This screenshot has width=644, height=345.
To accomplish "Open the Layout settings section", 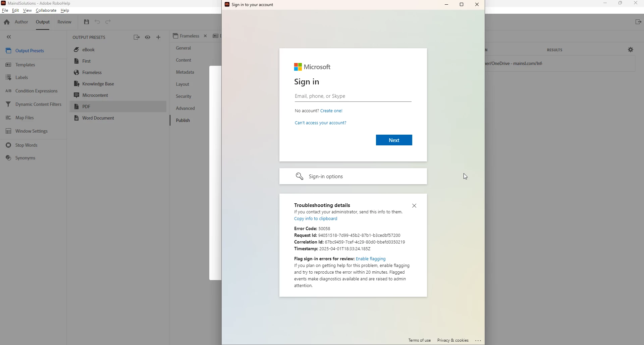I will pyautogui.click(x=183, y=84).
